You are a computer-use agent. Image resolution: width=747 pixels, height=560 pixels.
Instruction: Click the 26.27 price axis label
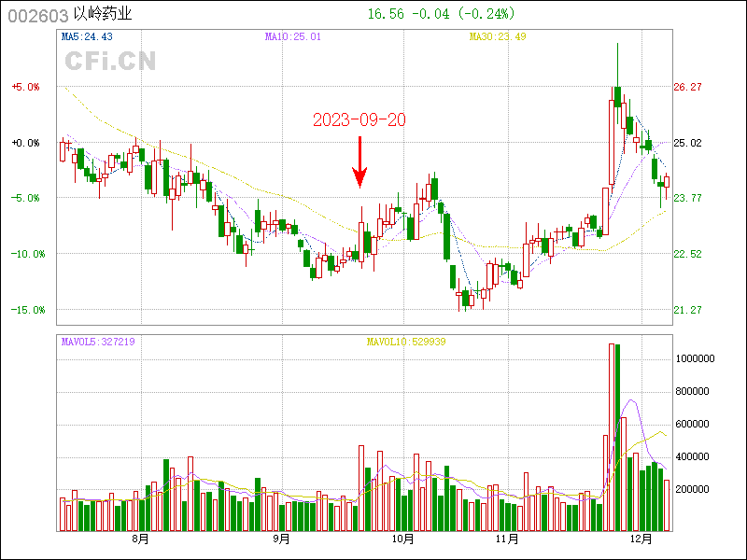coord(687,87)
